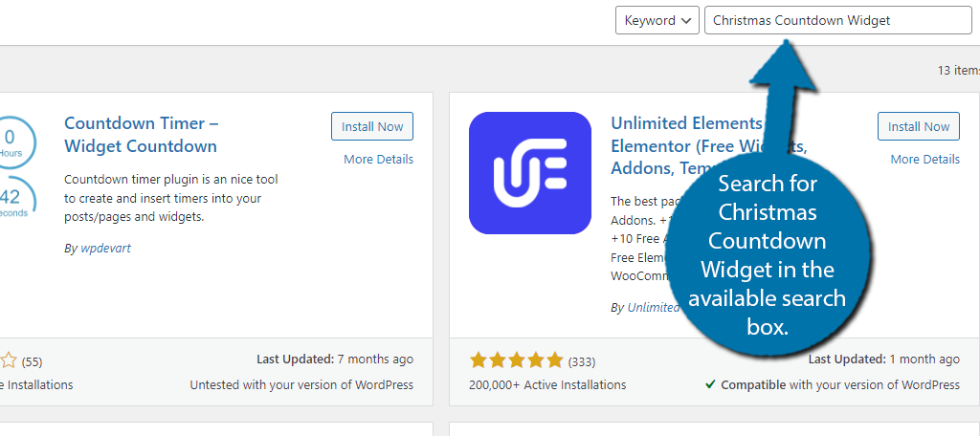Click the (333) ratings count
Screen dimensions: 980x436
581,361
